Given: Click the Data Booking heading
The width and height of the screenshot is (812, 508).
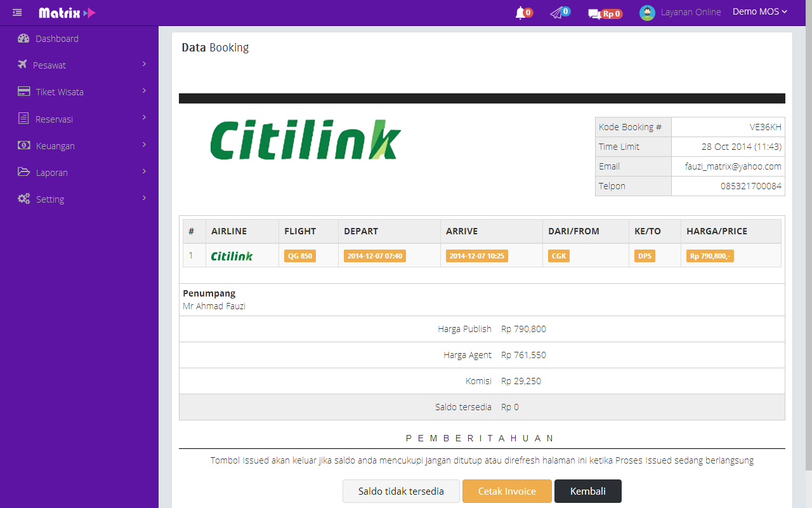Looking at the screenshot, I should coord(215,48).
